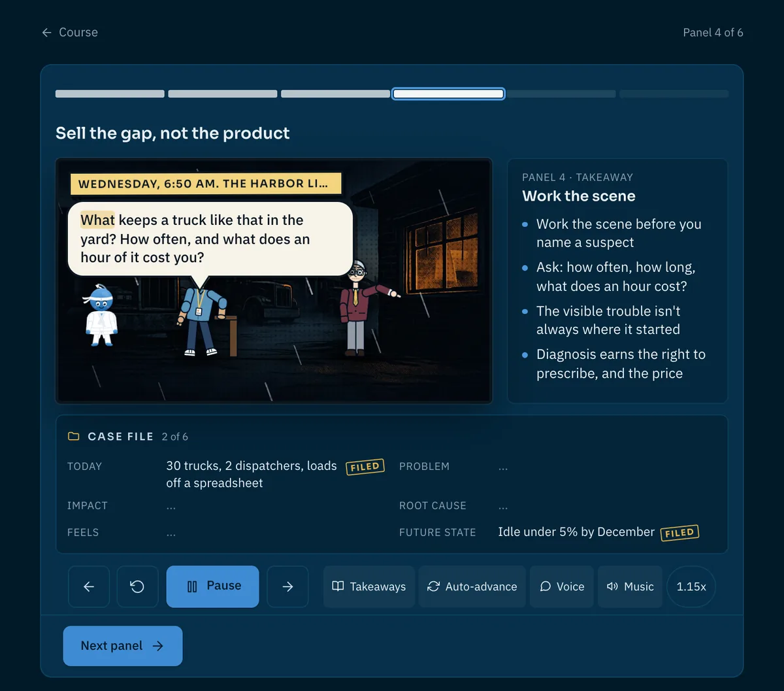Click the ROOT CAUSE field label

[433, 506]
